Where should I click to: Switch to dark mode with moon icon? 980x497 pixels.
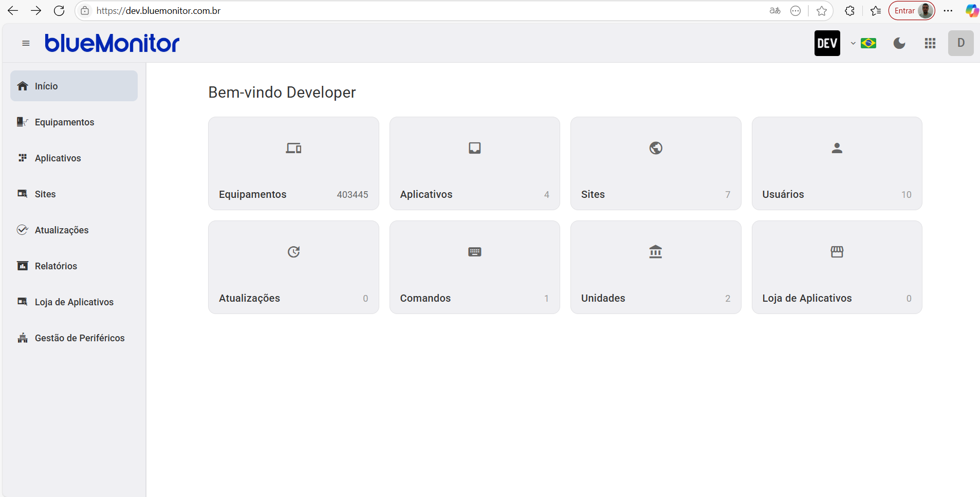pos(899,43)
